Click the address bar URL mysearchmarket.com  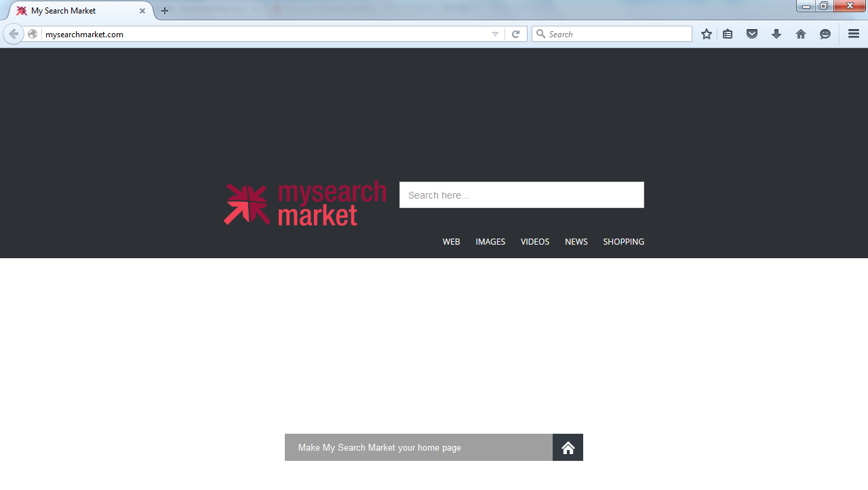[x=85, y=34]
